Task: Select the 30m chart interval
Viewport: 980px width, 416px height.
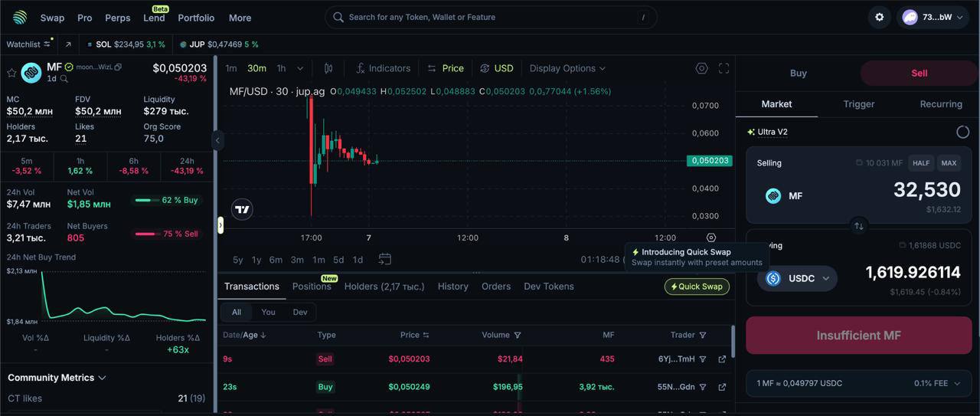Action: (256, 68)
